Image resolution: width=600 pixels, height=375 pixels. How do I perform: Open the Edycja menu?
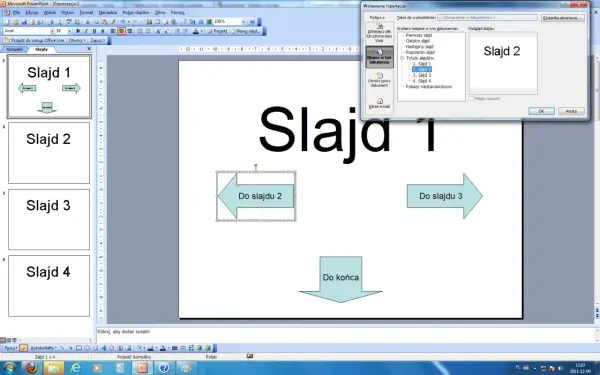[32, 13]
